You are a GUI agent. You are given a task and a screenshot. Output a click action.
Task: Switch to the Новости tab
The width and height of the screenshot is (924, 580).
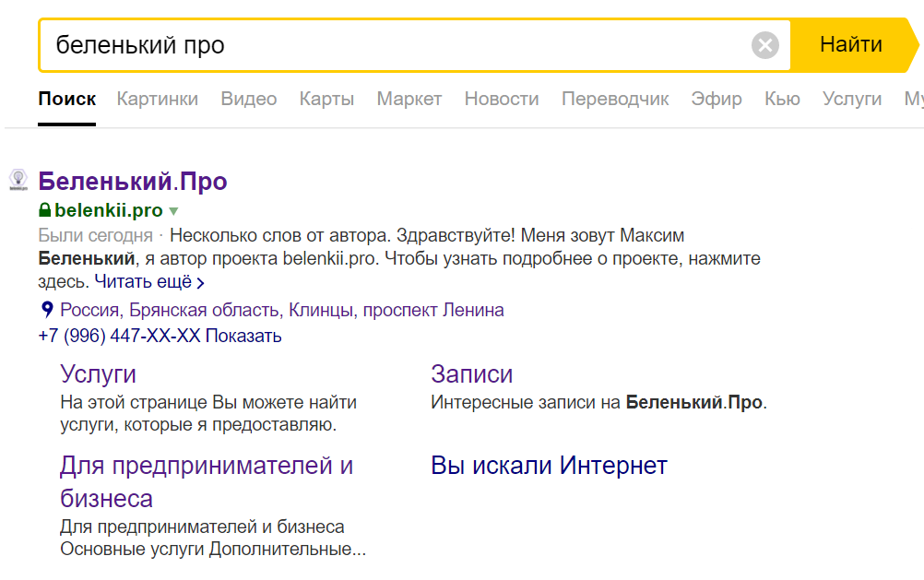point(502,99)
